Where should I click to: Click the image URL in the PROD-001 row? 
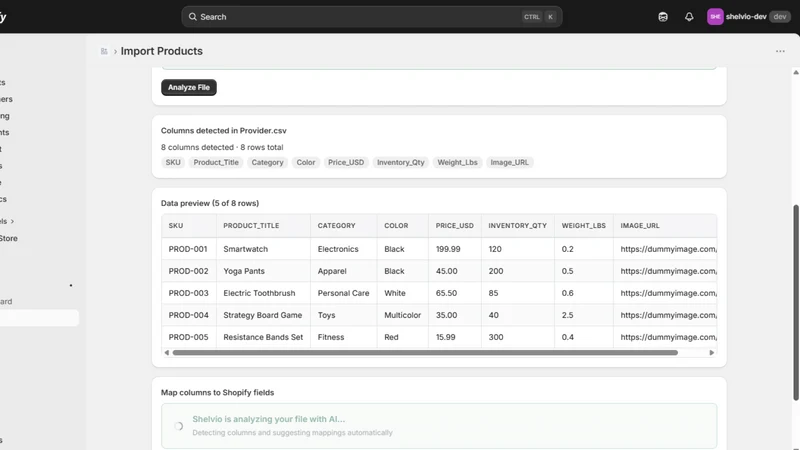click(668, 249)
